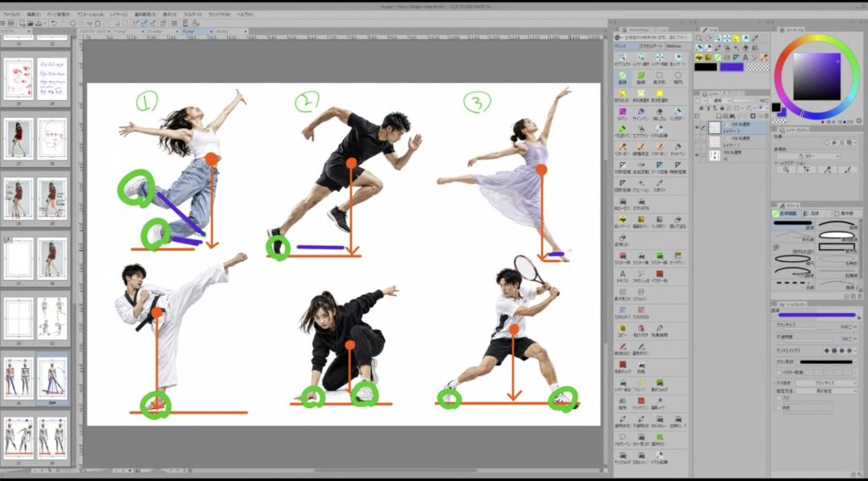Image resolution: width=868 pixels, height=481 pixels.
Task: Open the layer blending mode (通常) dropdown
Action: tap(720, 101)
